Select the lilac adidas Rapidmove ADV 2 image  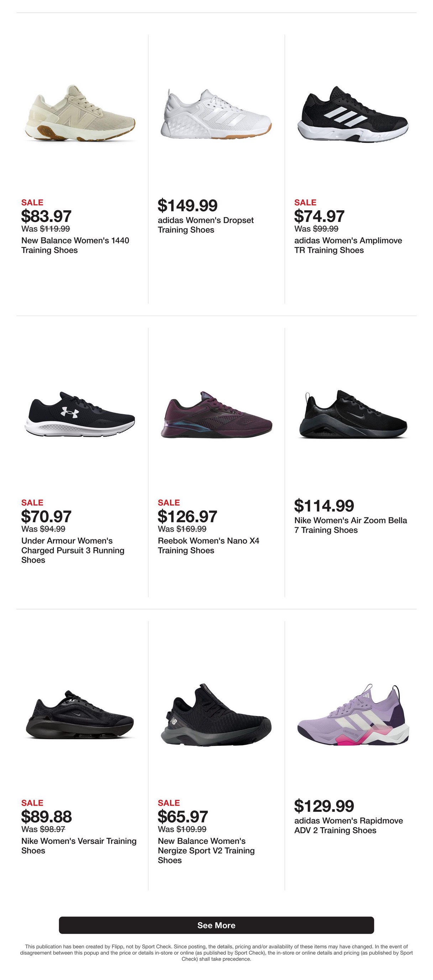[x=353, y=715]
